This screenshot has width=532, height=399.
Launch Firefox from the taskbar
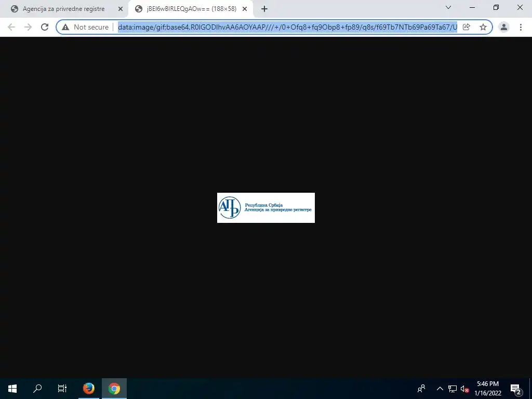(89, 389)
